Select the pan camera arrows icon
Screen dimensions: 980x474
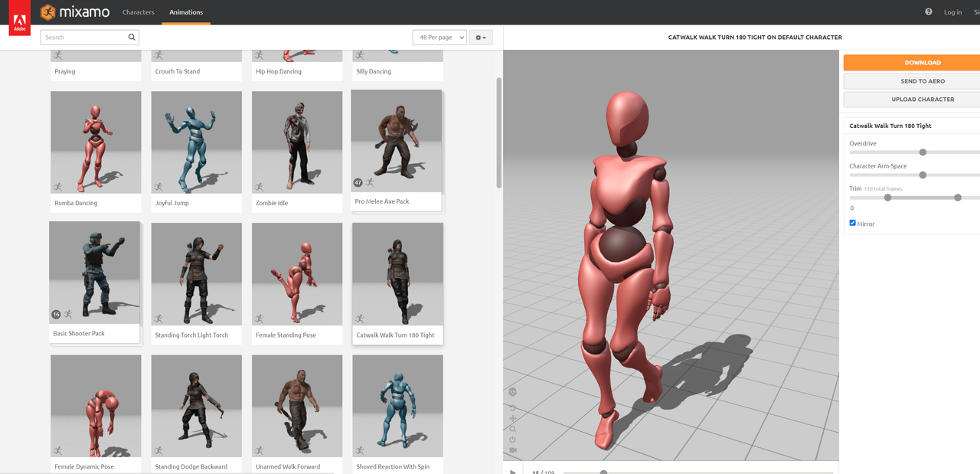[x=513, y=419]
